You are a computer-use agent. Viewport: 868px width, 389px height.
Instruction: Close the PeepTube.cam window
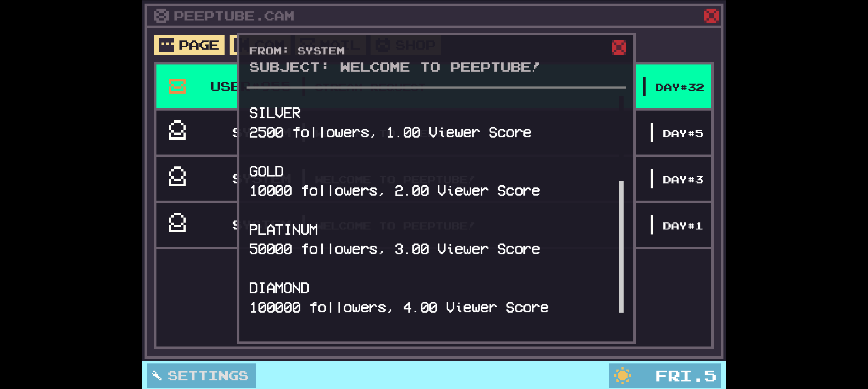[x=711, y=16]
